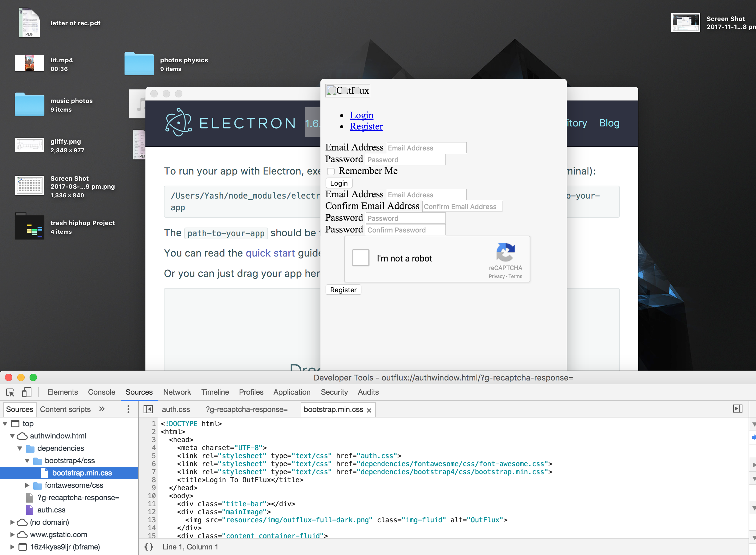Click the pretty-print braces icon
The width and height of the screenshot is (756, 555).
click(149, 547)
